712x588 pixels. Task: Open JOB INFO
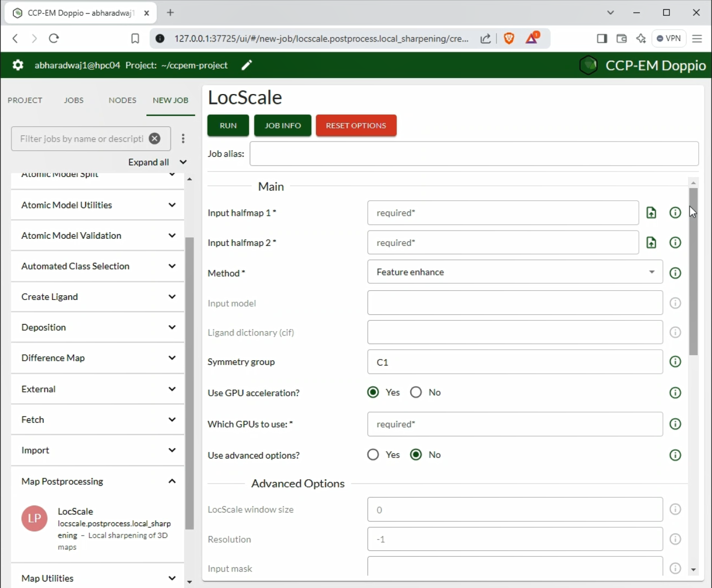(x=283, y=126)
